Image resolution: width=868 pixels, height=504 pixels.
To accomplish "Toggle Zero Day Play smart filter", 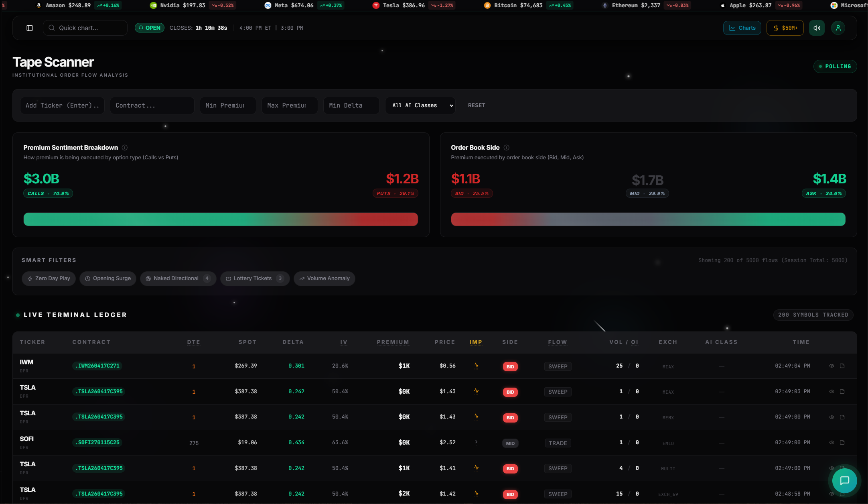I will click(49, 278).
